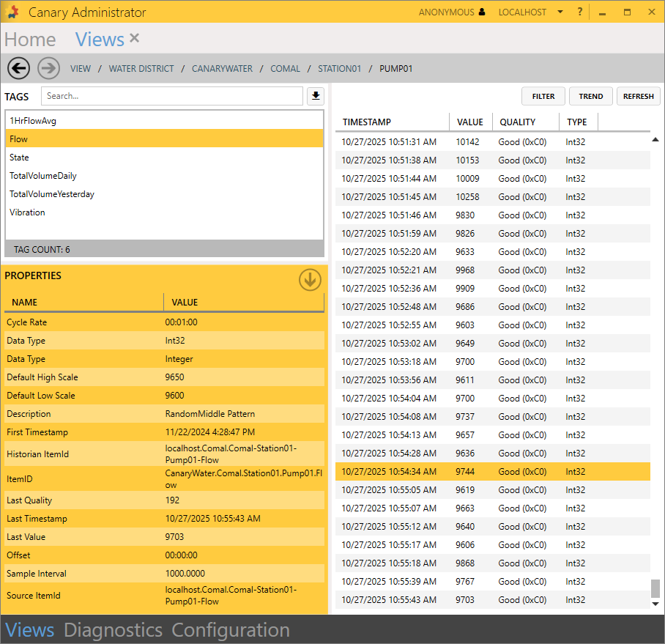Collapse the Properties panel with the down arrow
The image size is (665, 644).
coord(310,279)
